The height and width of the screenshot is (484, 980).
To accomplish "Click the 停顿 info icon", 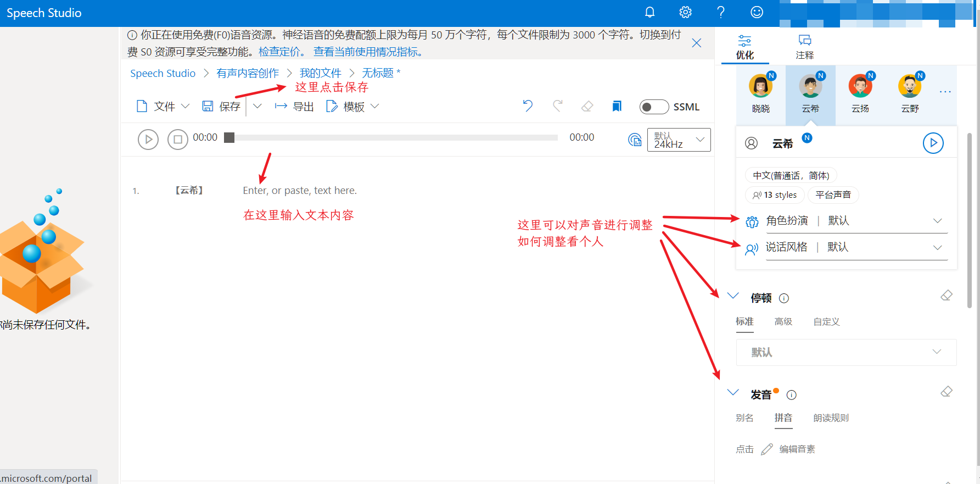I will (x=784, y=298).
